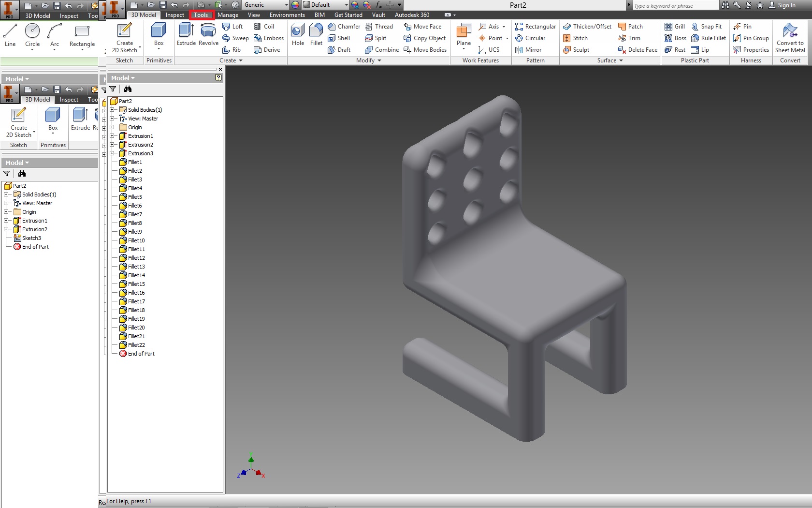Activate the Rib tool
This screenshot has height=508, width=812.
[232, 50]
